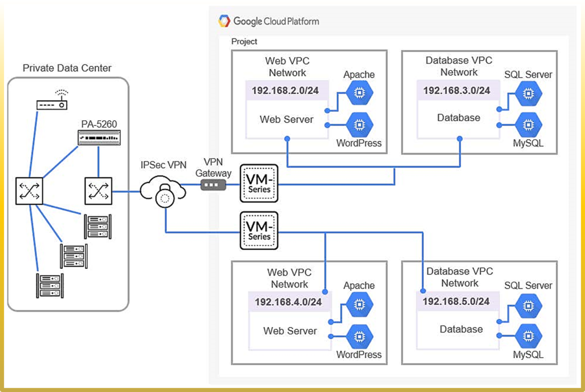The height and width of the screenshot is (392, 585).
Task: Click the Web Server box under 192.168.2.0/24
Action: 287,119
